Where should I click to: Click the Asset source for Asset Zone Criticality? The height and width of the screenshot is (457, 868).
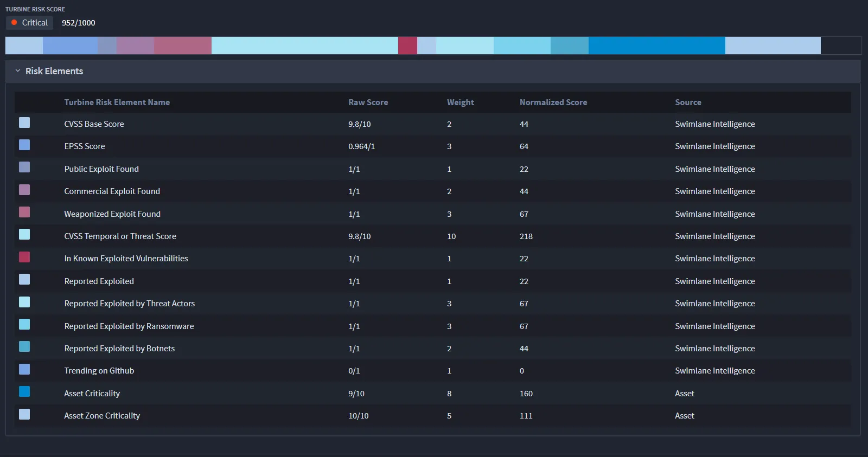[x=685, y=416]
